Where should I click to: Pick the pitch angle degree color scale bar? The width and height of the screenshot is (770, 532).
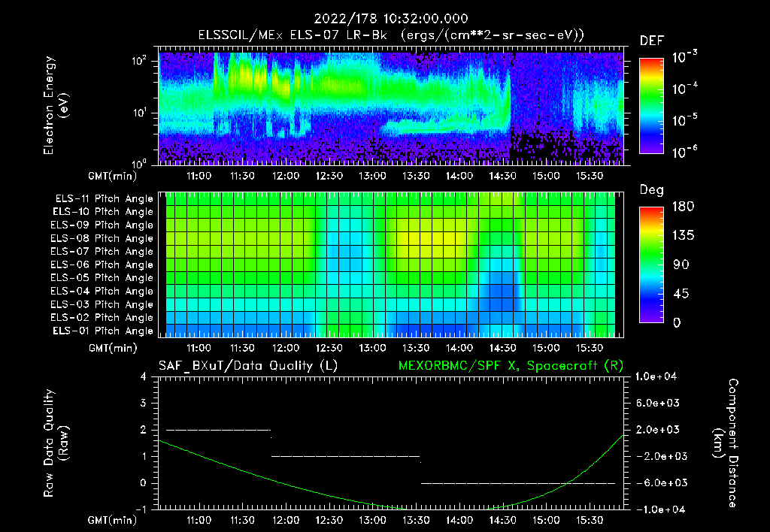652,265
